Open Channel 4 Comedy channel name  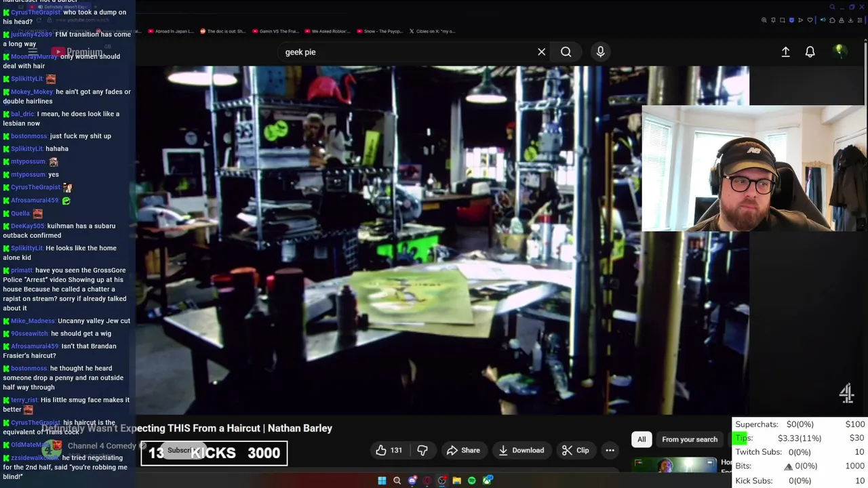pos(102,445)
